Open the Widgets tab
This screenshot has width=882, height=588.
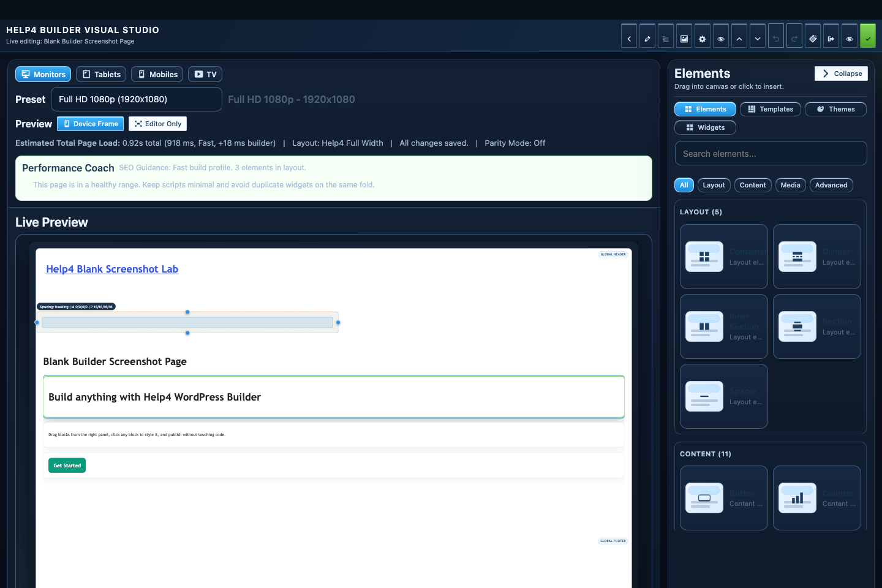pos(706,127)
